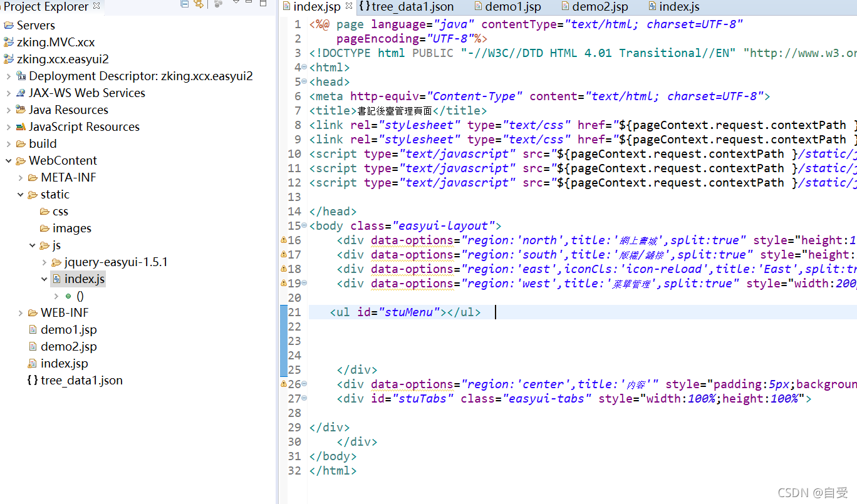Switch to the tree_data1.json editor tab

pos(407,7)
